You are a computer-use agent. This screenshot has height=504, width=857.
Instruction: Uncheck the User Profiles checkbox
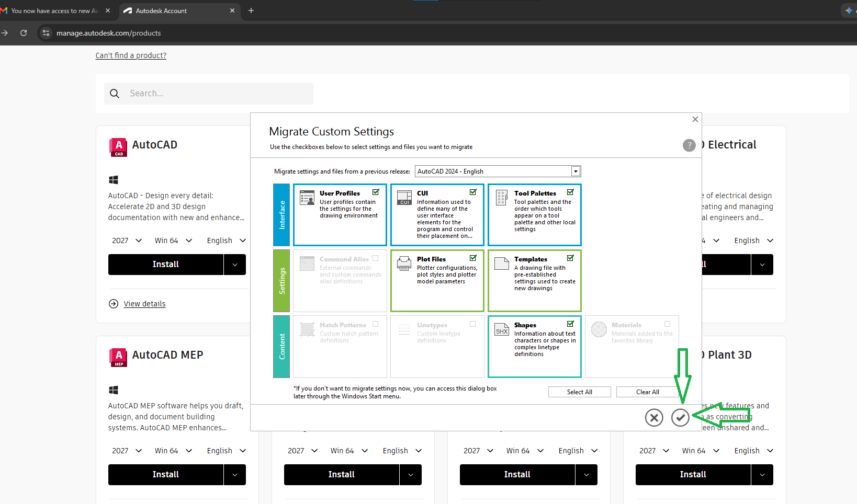pyautogui.click(x=376, y=192)
